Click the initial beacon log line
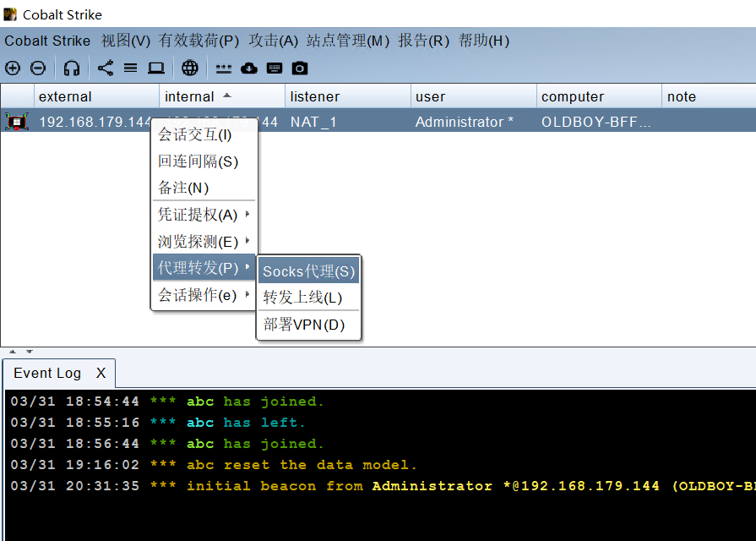 [383, 486]
